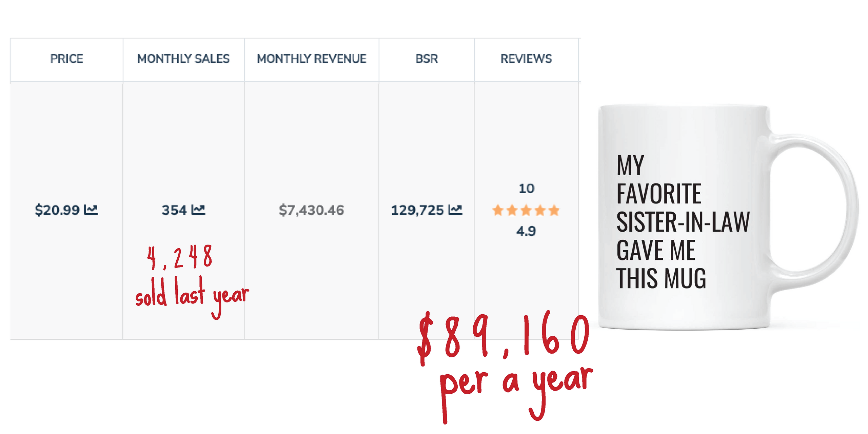Sort by the MONTHLY SALES column header

(183, 59)
